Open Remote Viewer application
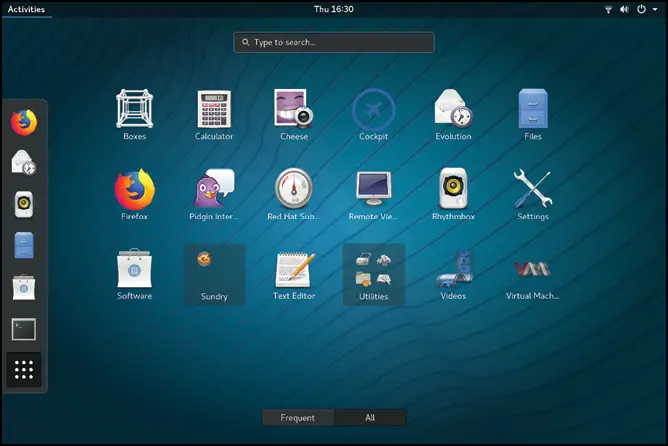The width and height of the screenshot is (668, 446). pos(373,190)
